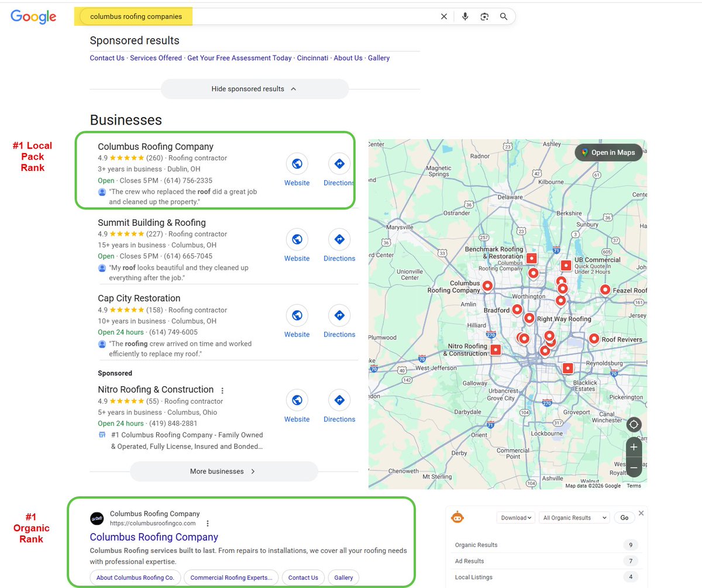Get Directions icon for Columbus Roofing Company
The image size is (702, 588).
[339, 164]
